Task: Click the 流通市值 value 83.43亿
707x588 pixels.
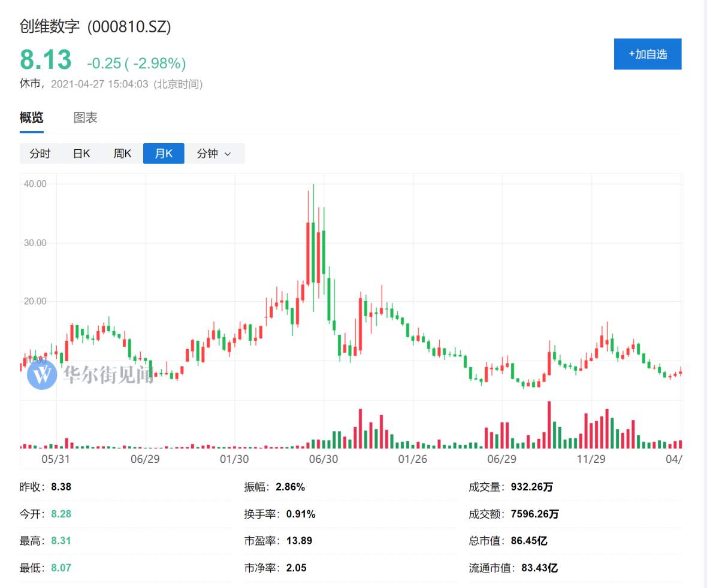Action: (539, 568)
